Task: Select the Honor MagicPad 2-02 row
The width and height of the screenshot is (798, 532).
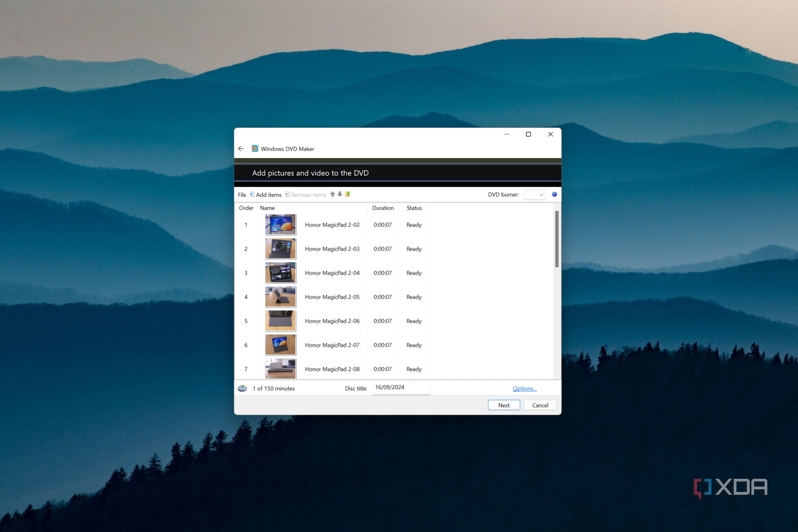Action: [x=332, y=224]
